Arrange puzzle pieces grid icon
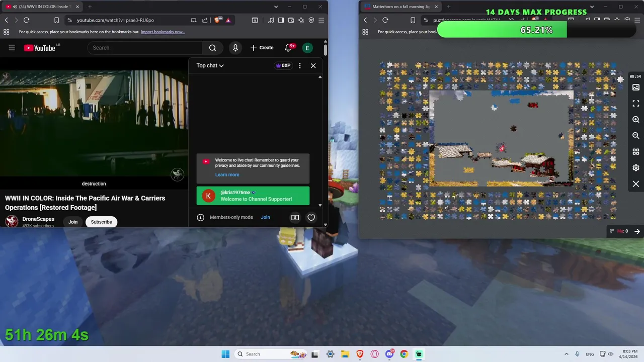The height and width of the screenshot is (362, 644). (x=636, y=152)
